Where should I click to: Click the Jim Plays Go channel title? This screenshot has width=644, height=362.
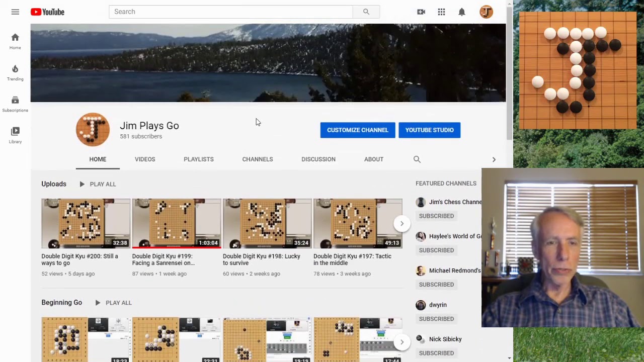pos(149,126)
